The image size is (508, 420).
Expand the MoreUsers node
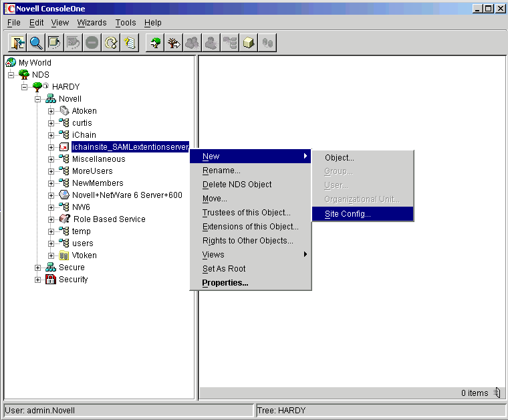[x=51, y=171]
